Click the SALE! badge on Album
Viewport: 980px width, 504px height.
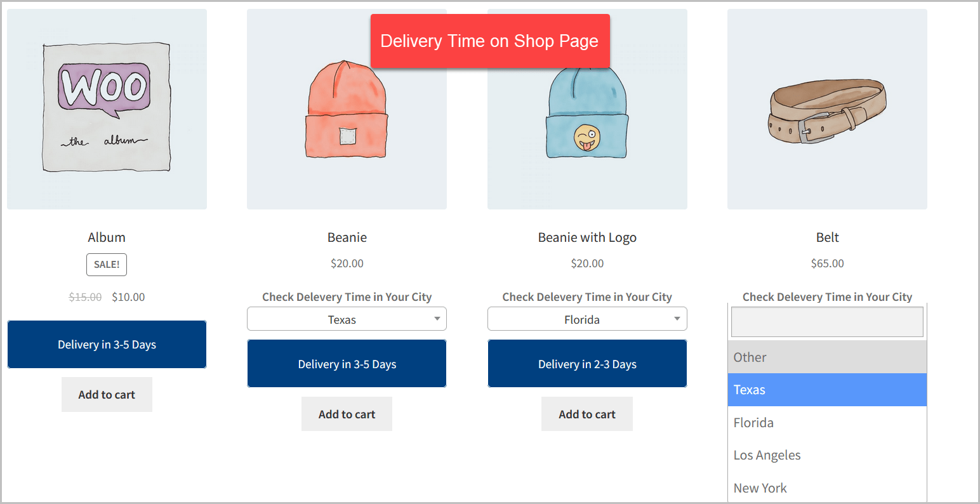(106, 265)
